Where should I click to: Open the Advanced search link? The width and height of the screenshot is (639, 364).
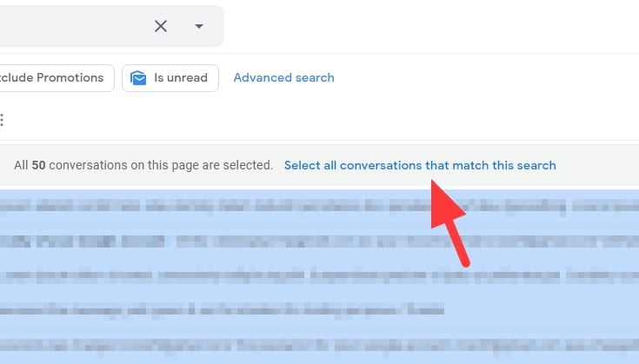click(283, 78)
